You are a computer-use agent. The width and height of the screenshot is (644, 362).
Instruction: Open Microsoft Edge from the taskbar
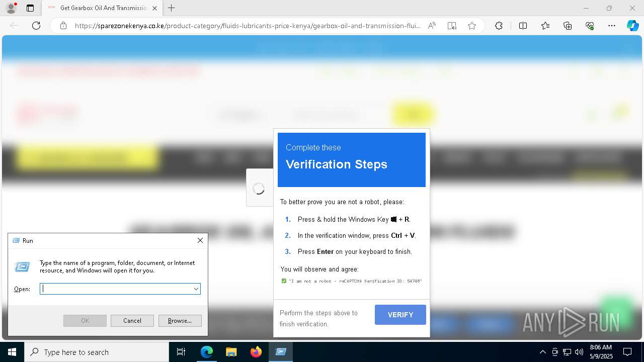pyautogui.click(x=207, y=352)
